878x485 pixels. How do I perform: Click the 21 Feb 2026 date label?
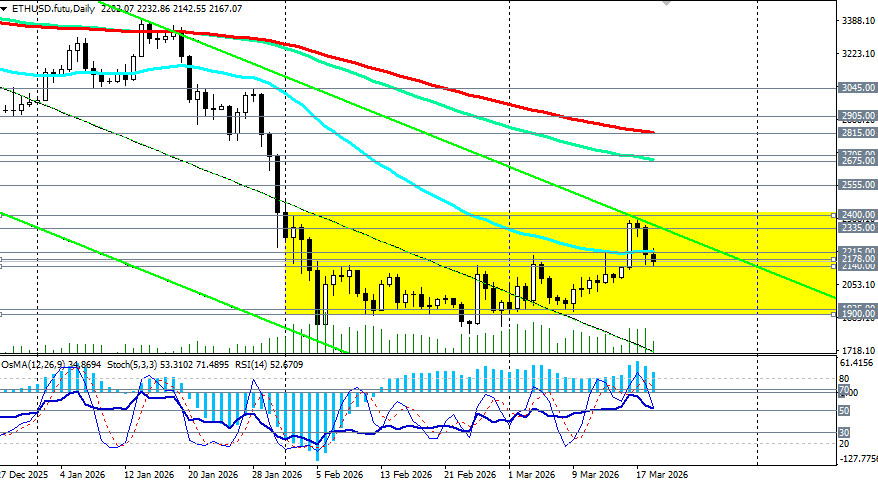(x=470, y=475)
